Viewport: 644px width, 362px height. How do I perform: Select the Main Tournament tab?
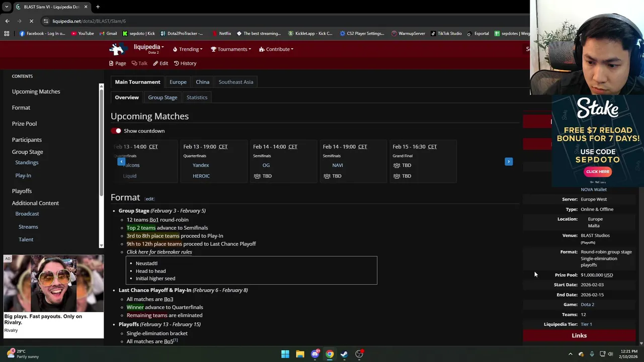(137, 82)
